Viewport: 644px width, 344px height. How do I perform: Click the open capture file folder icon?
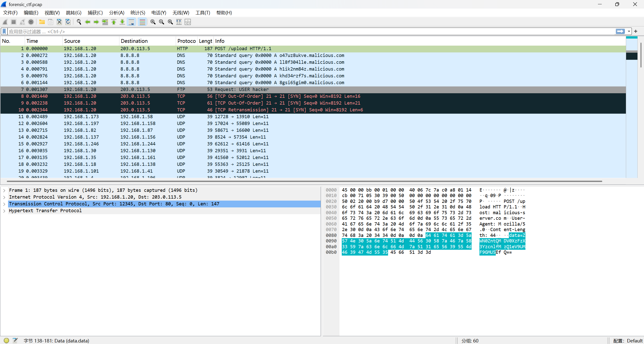coord(42,22)
